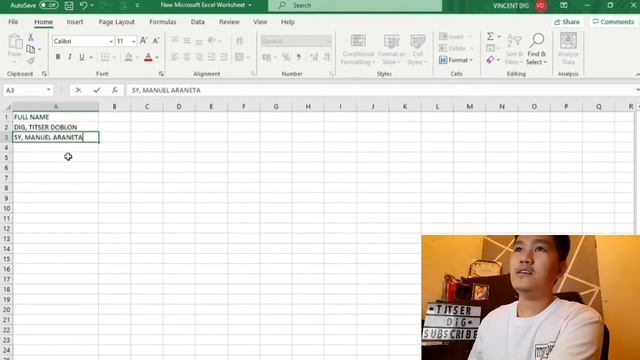Toggle Underline formatting

[x=82, y=57]
